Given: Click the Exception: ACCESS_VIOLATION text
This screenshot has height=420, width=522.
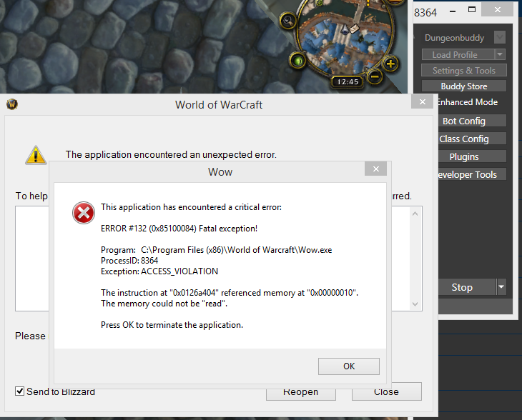Looking at the screenshot, I should [159, 271].
